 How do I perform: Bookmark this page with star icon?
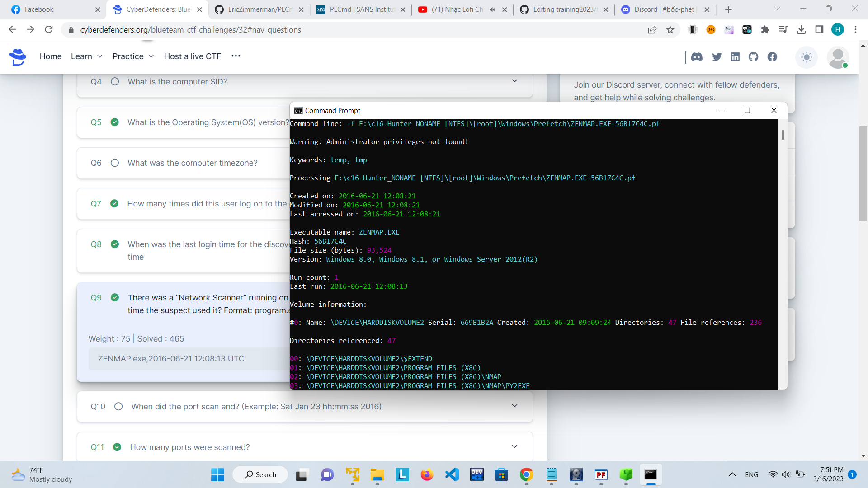(x=670, y=30)
